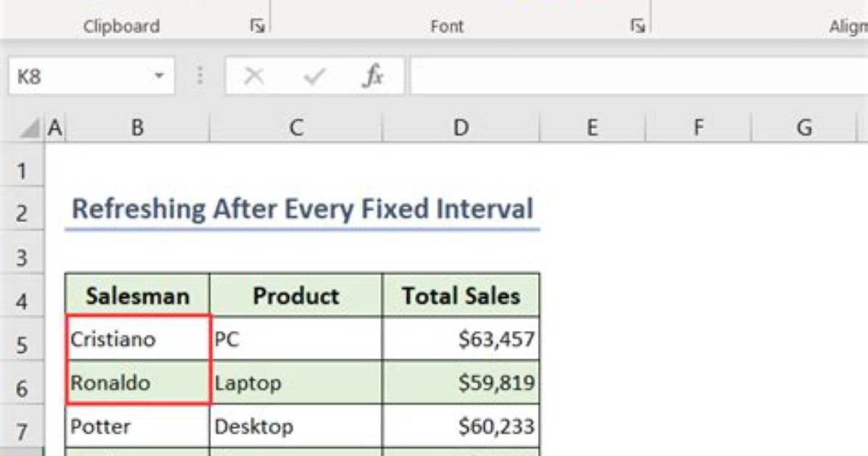
Task: Select column B header
Action: point(137,128)
